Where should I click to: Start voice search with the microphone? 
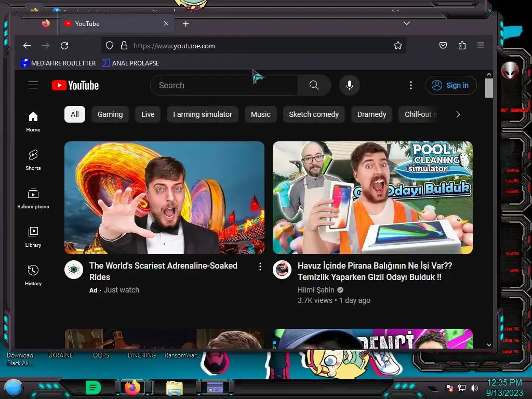point(350,85)
